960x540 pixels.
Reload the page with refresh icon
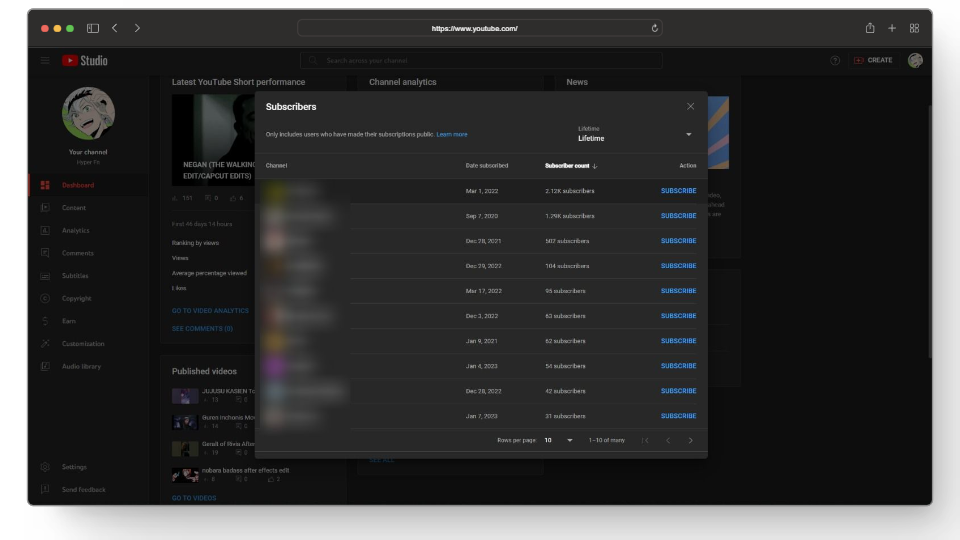pos(654,28)
